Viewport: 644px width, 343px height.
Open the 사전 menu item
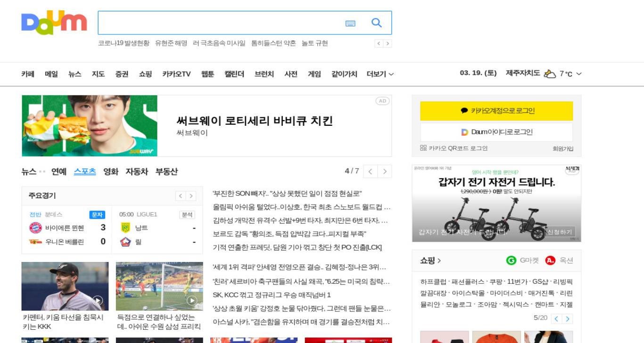point(291,74)
